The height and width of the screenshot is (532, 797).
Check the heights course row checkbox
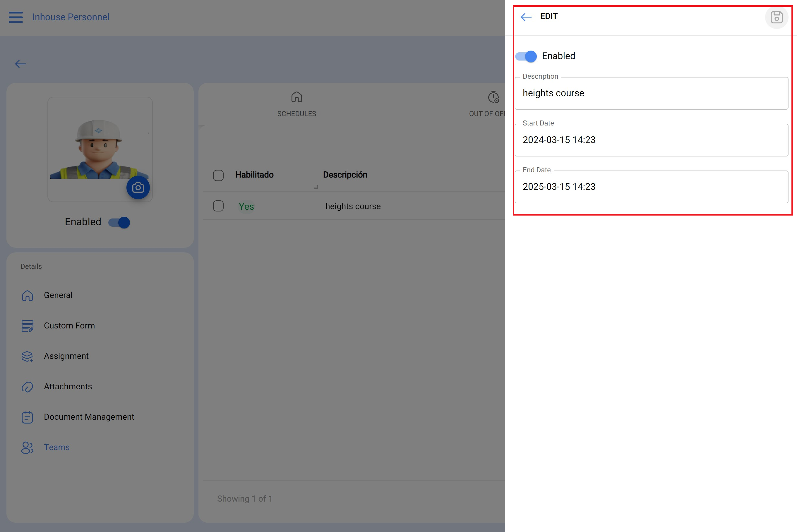click(x=218, y=206)
